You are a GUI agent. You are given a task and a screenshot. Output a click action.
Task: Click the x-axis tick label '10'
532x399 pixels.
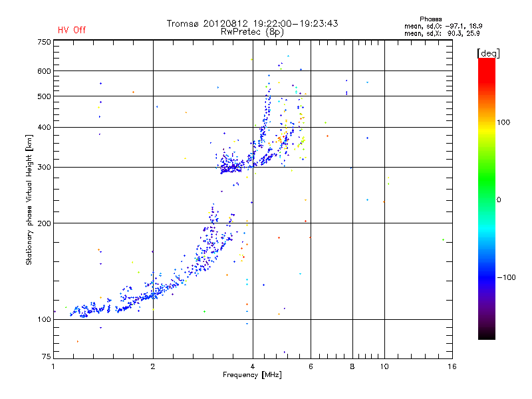tap(384, 366)
